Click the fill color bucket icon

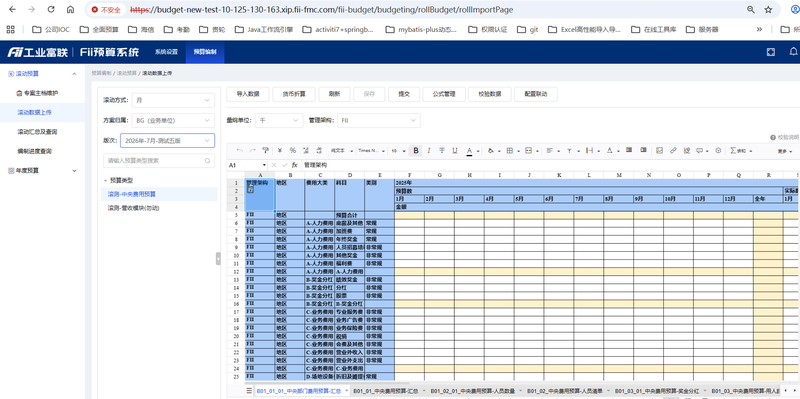coord(490,151)
